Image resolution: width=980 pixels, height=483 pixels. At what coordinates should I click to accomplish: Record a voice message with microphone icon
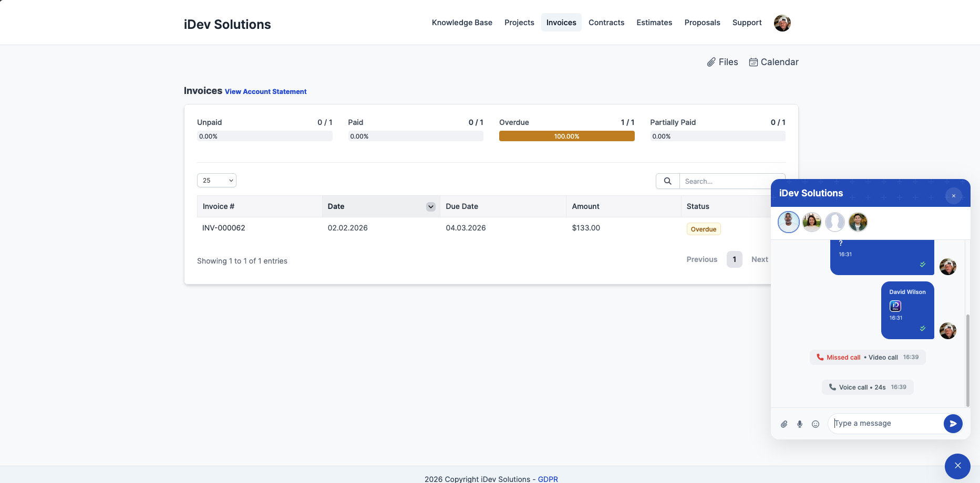[x=800, y=424]
